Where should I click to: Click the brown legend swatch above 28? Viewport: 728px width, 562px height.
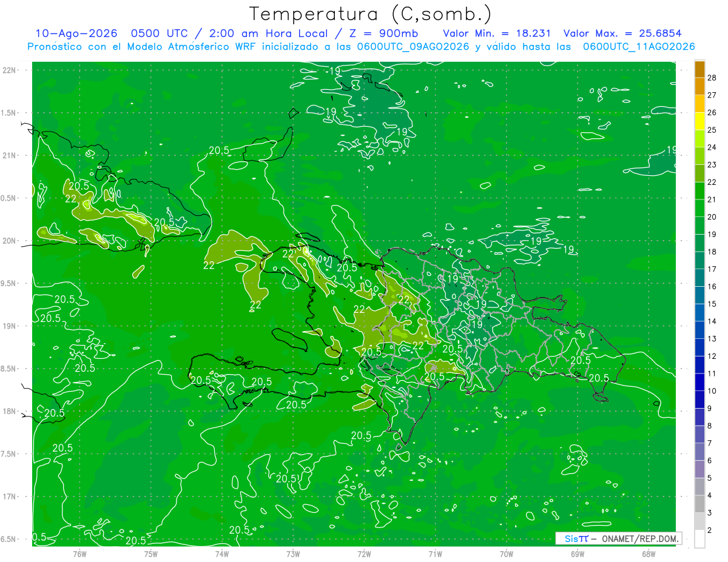coord(699,69)
